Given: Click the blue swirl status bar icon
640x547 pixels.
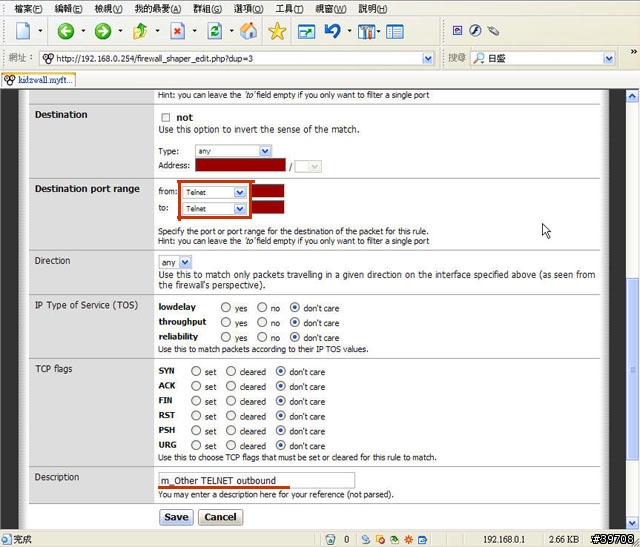Looking at the screenshot, I should [x=365, y=539].
